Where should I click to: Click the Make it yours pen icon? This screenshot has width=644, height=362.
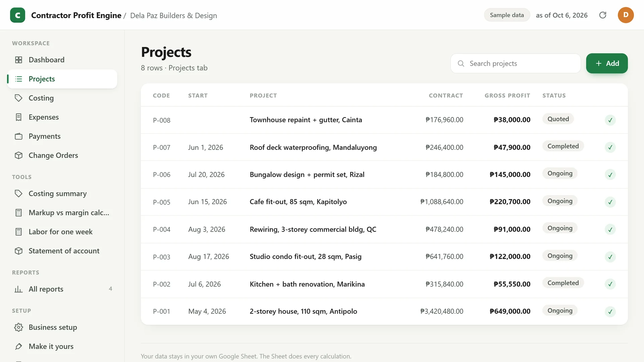coord(19,346)
